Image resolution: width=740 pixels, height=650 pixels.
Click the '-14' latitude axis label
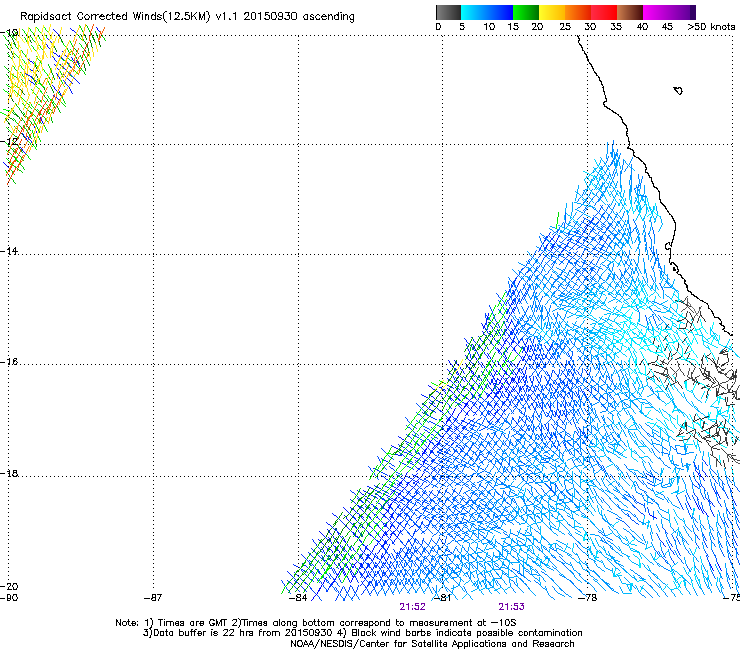(x=9, y=251)
